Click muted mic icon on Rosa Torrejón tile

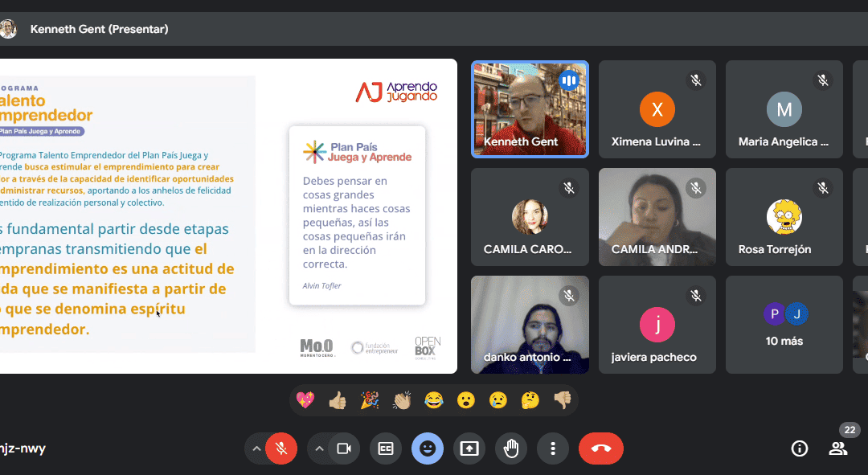(823, 188)
